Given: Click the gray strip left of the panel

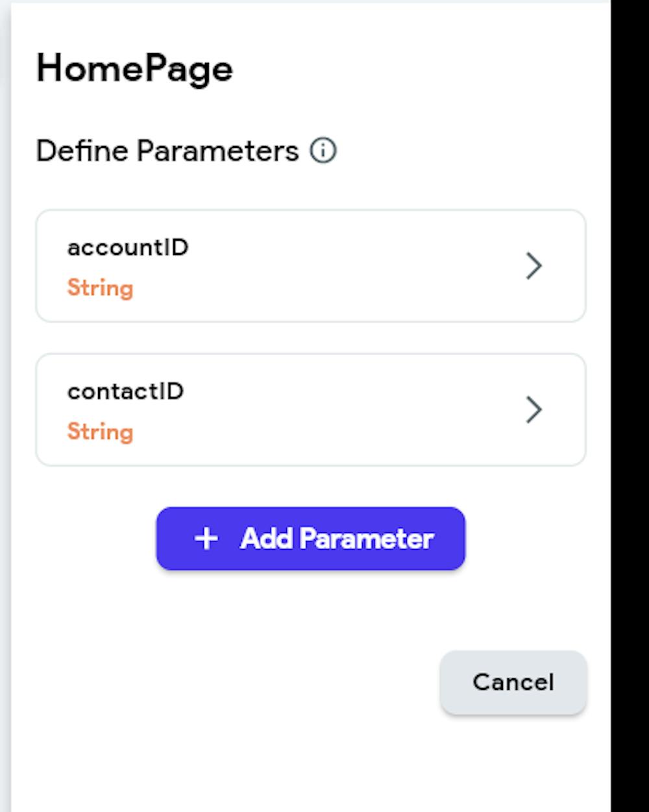Looking at the screenshot, I should point(5,389).
